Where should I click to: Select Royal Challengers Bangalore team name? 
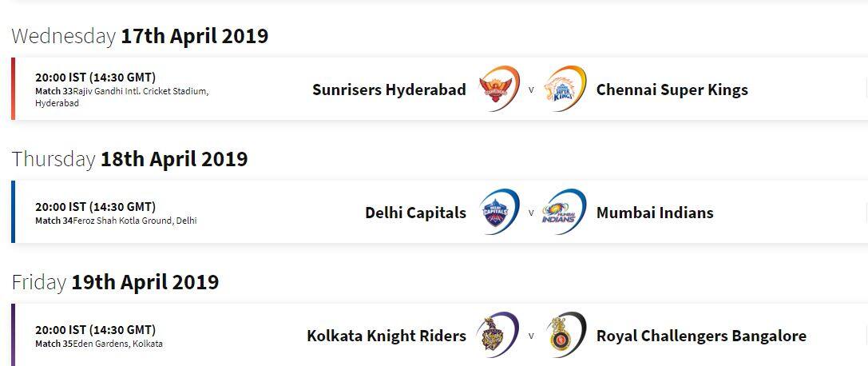[x=701, y=336]
